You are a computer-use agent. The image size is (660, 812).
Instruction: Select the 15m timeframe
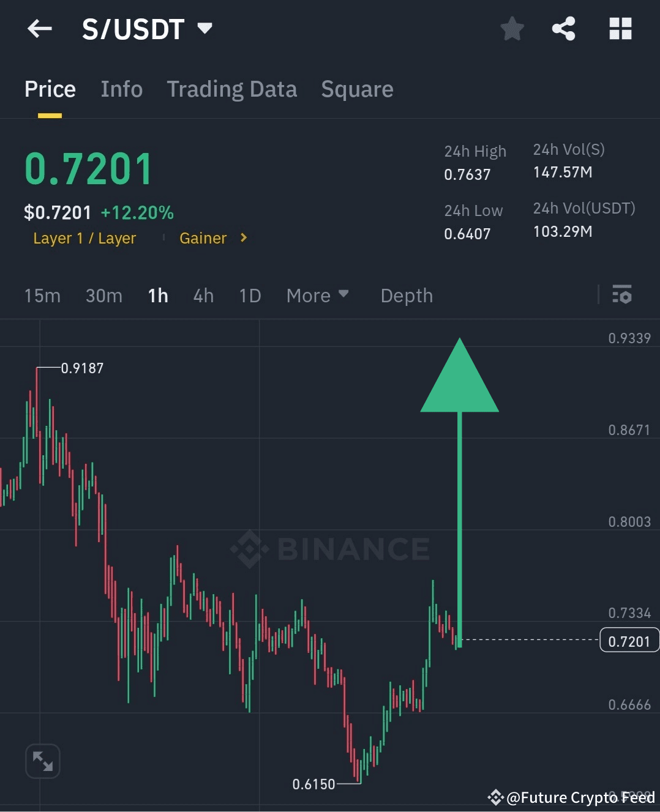(42, 296)
